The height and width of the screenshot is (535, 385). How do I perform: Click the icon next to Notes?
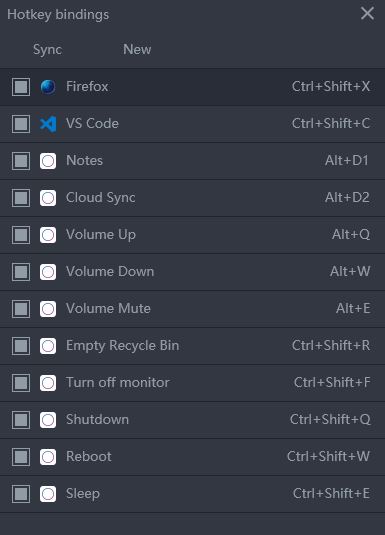[48, 161]
